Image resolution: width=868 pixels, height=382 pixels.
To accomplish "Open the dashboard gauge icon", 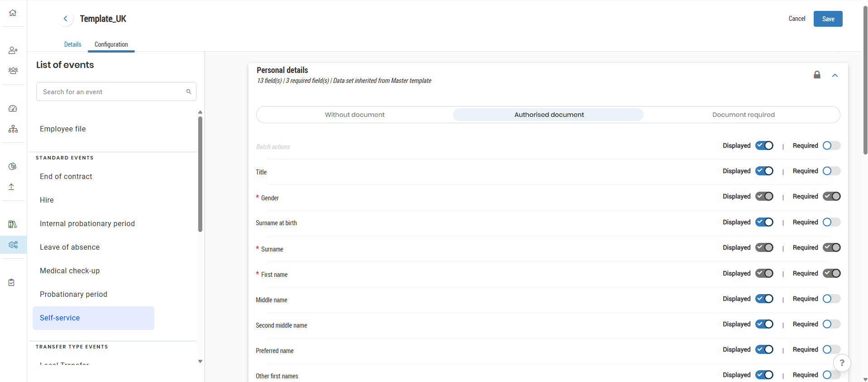I will pos(13,108).
